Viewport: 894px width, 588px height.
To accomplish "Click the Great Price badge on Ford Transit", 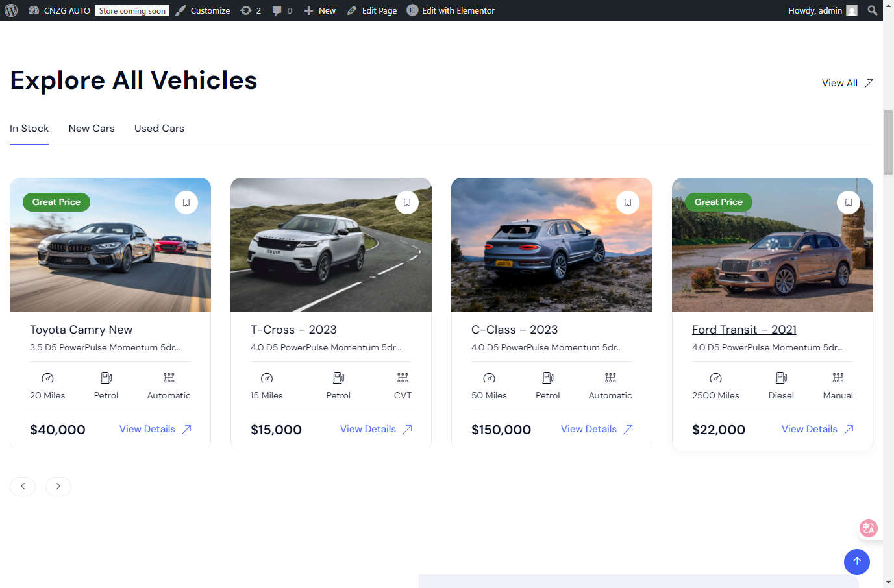I will point(719,202).
